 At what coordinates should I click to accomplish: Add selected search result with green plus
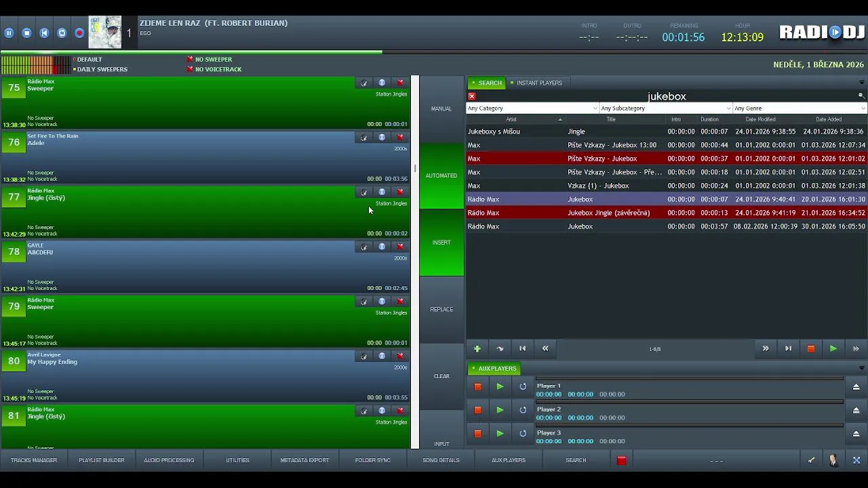pyautogui.click(x=477, y=348)
